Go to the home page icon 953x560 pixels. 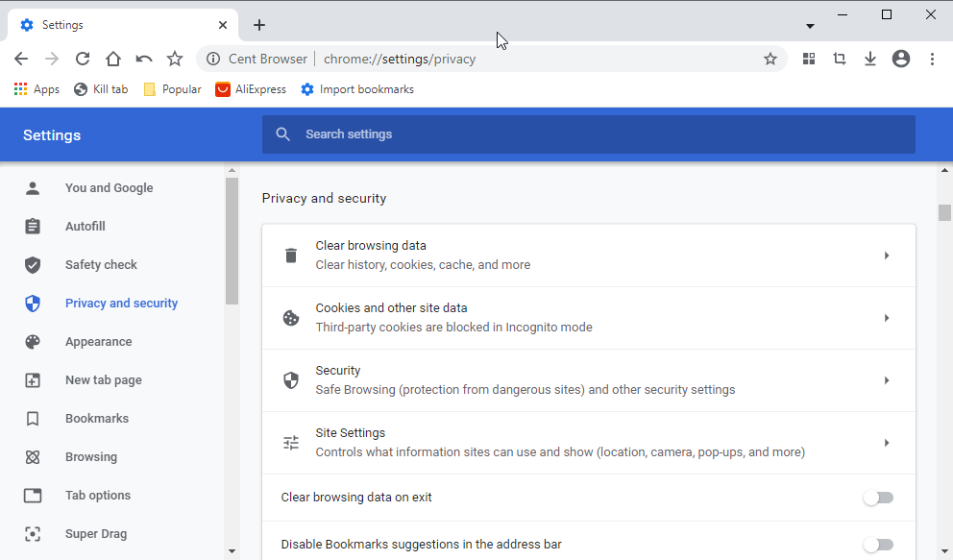click(113, 59)
